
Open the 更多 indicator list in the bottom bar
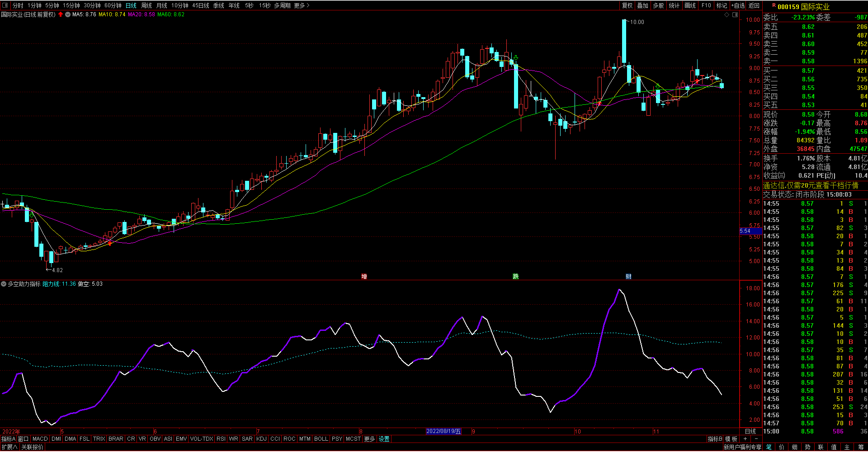click(x=369, y=439)
